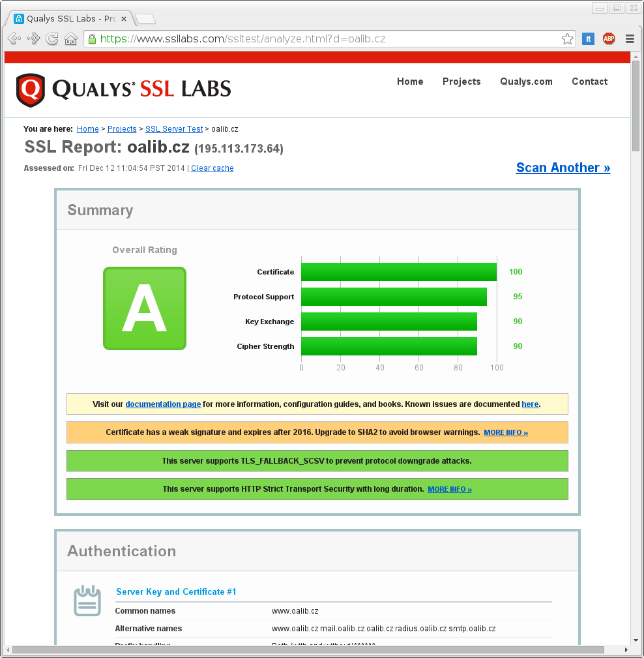
Task: Open the Chrome hamburger menu
Action: tap(630, 39)
